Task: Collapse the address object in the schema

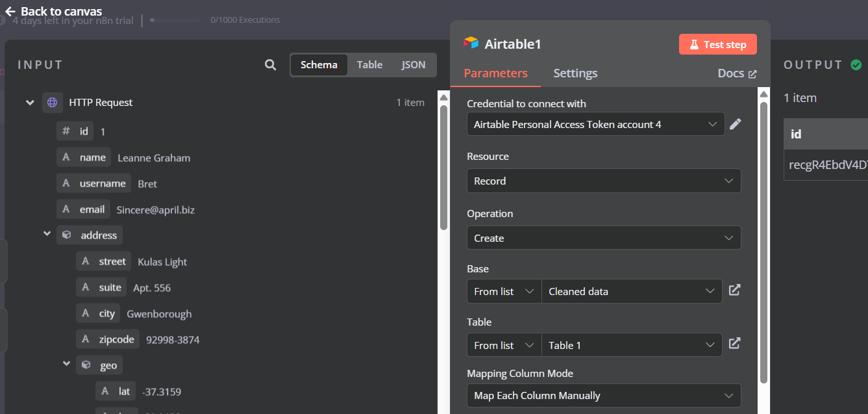Action: (46, 235)
